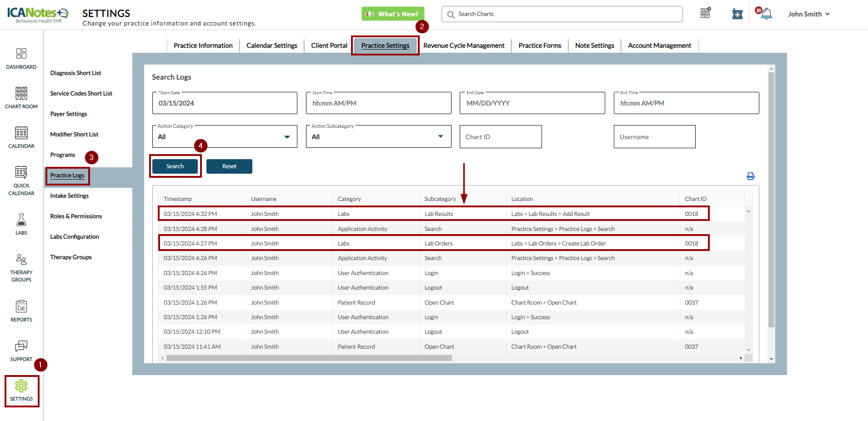This screenshot has height=421, width=868.
Task: Print the search logs results
Action: point(750,176)
